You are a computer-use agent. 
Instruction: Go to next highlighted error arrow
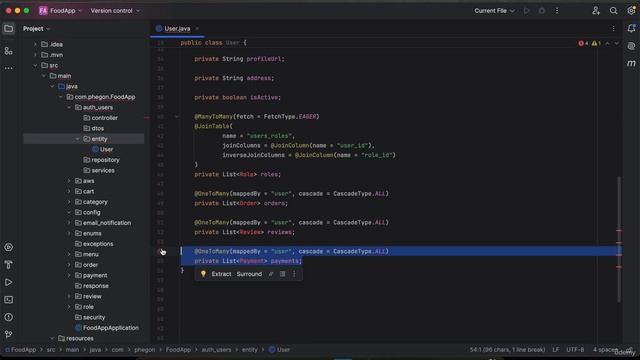(x=616, y=43)
